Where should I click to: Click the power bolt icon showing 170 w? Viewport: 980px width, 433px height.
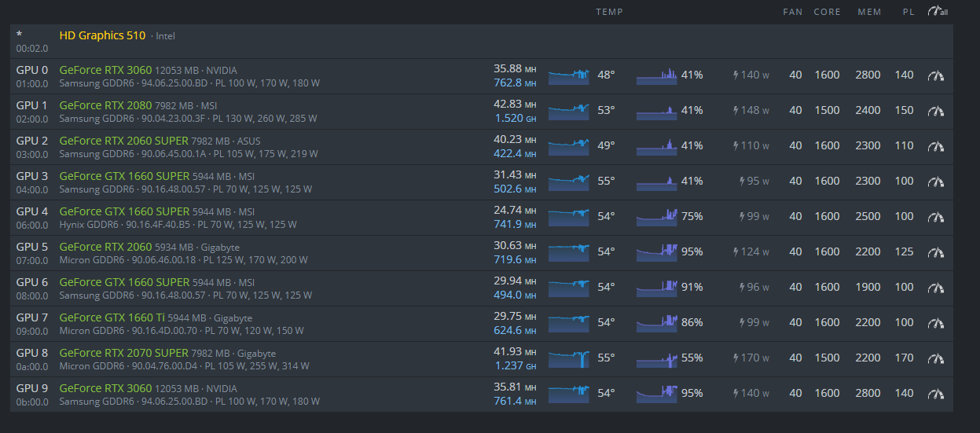[x=736, y=358]
